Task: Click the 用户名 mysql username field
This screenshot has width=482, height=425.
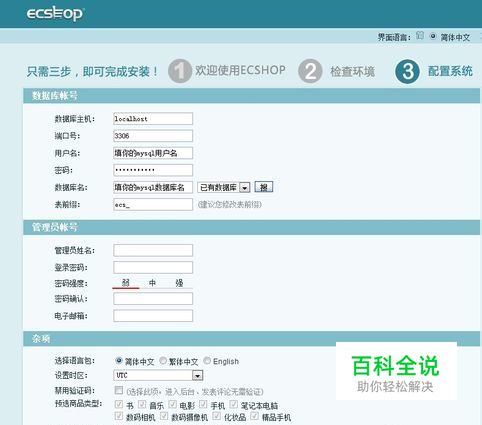Action: tap(153, 153)
